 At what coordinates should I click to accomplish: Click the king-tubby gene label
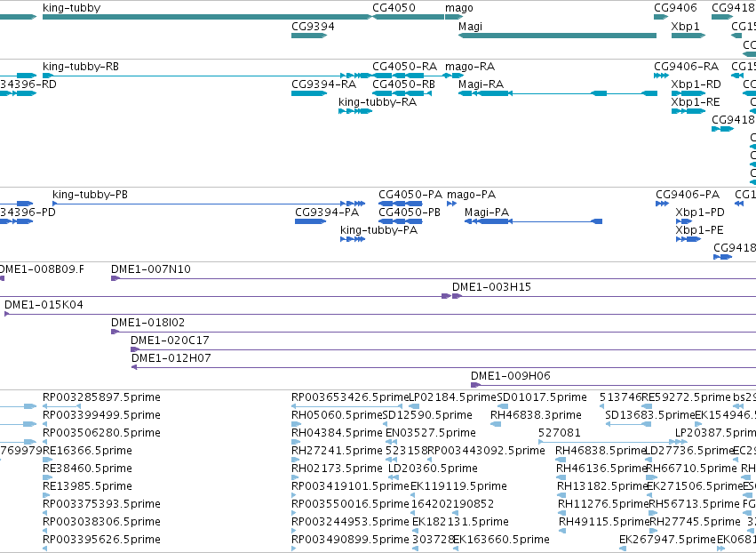(x=71, y=8)
